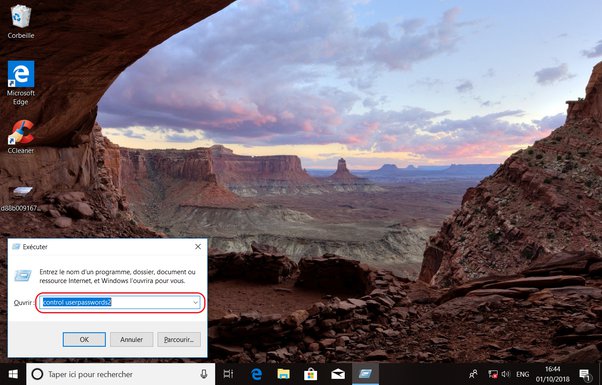The width and height of the screenshot is (602, 385).
Task: Click the dialog description text 'Entrez le nom d'un programme'
Action: point(117,276)
